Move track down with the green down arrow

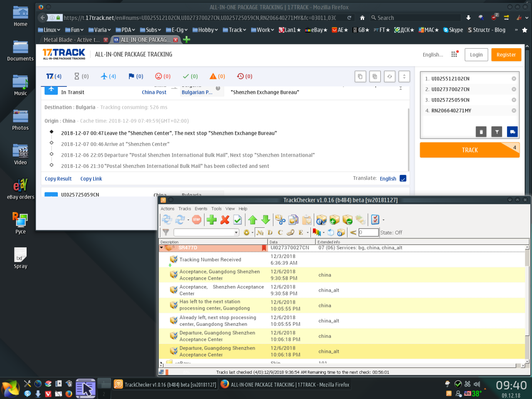point(266,219)
